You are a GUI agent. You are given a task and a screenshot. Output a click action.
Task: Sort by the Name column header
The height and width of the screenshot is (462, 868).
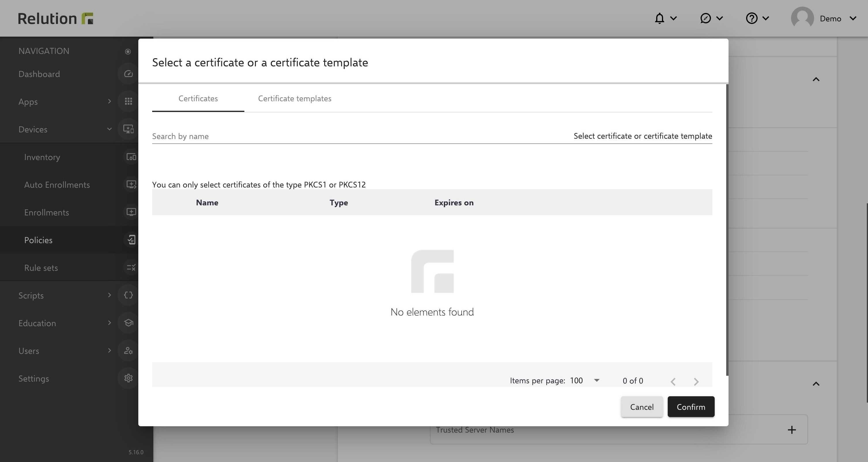(x=207, y=202)
